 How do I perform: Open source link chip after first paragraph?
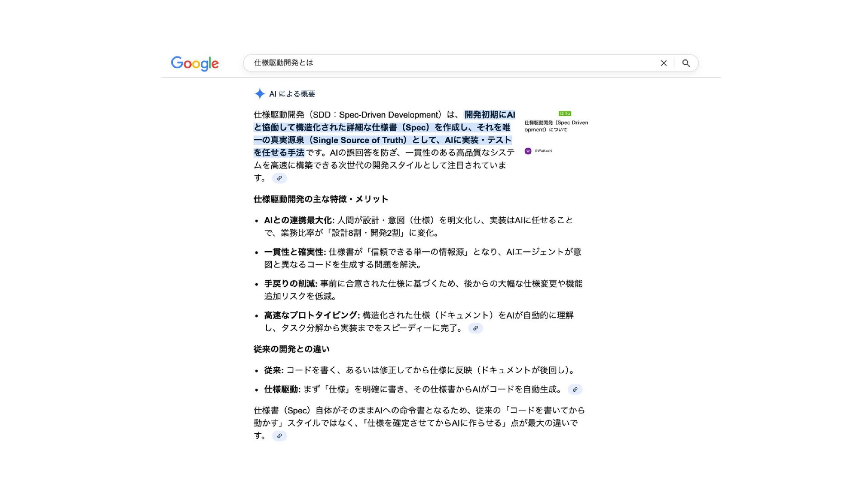point(279,178)
